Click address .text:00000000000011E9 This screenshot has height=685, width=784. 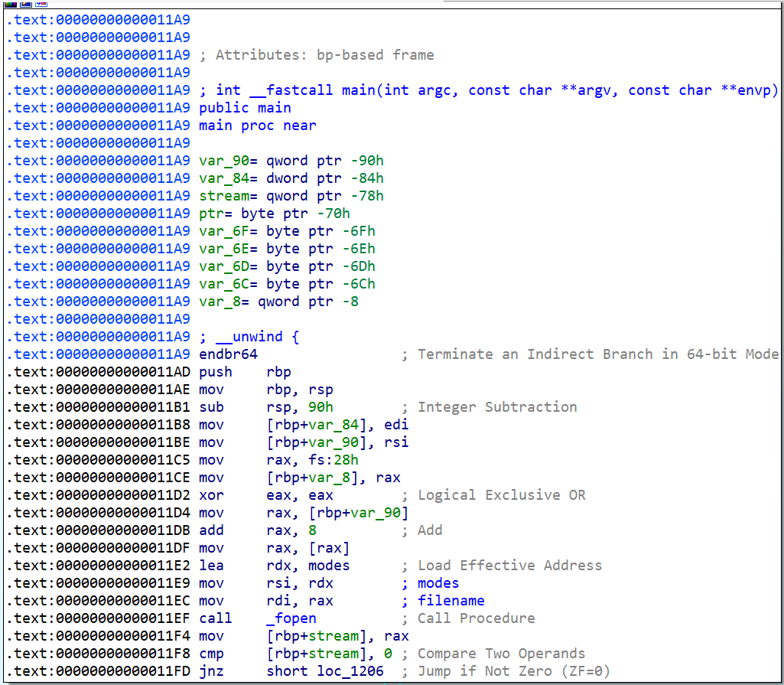point(98,583)
